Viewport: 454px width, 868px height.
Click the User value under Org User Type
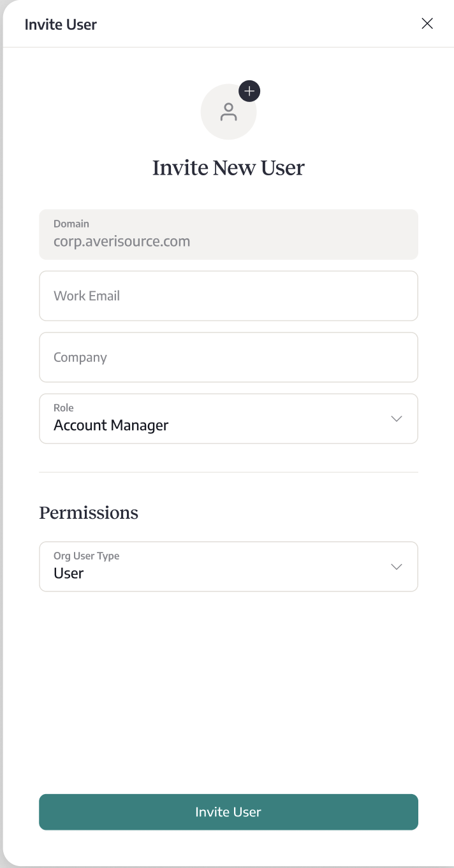pyautogui.click(x=69, y=574)
